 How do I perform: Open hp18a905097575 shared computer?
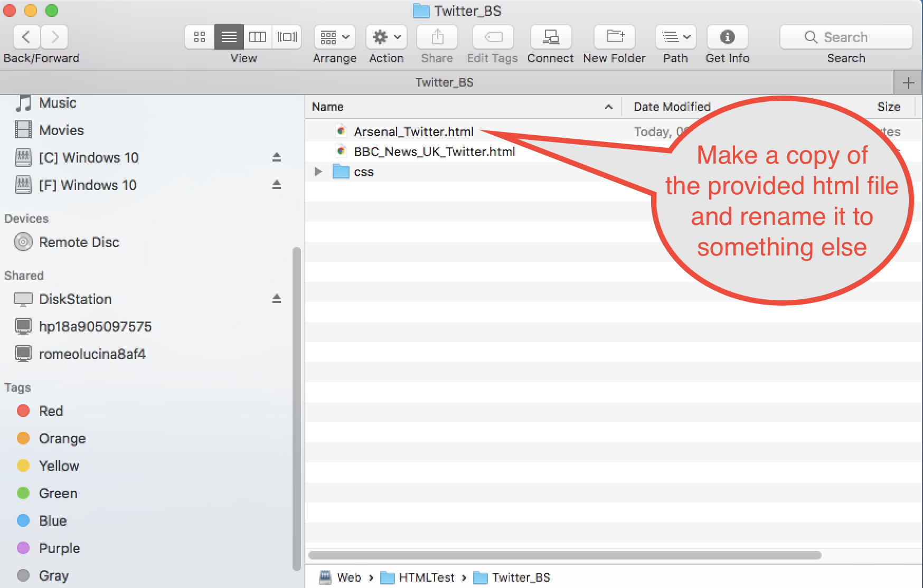pyautogui.click(x=95, y=326)
